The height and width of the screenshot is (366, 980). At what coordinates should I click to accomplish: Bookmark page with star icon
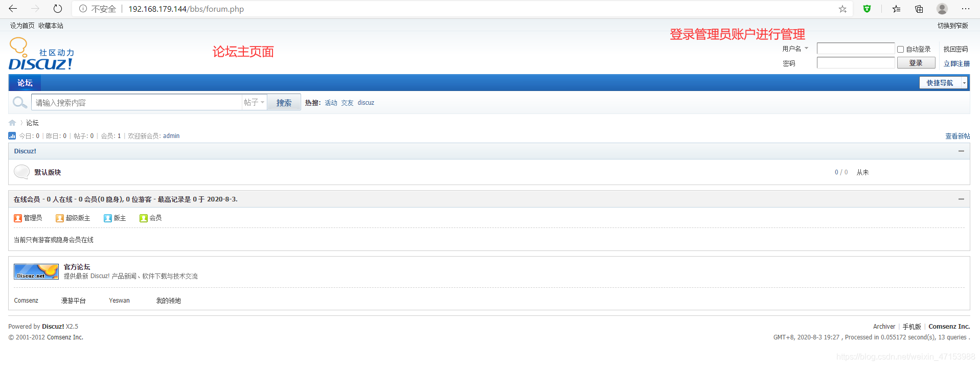(x=842, y=9)
